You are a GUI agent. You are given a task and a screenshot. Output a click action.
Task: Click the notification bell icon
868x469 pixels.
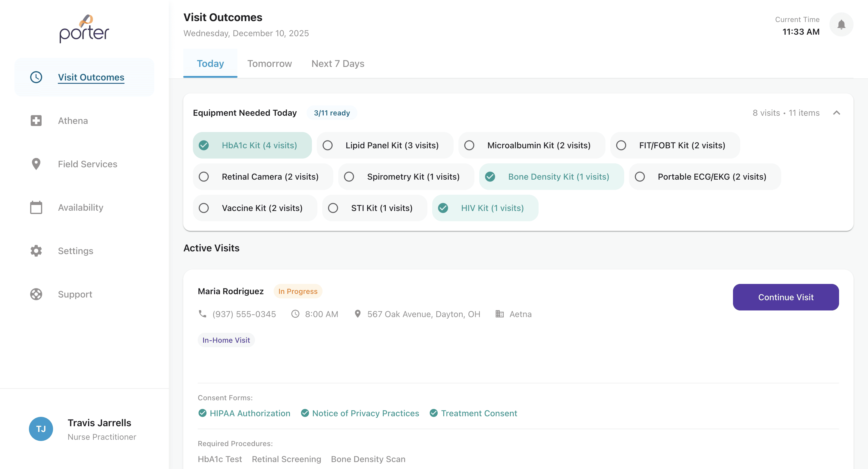coord(841,25)
